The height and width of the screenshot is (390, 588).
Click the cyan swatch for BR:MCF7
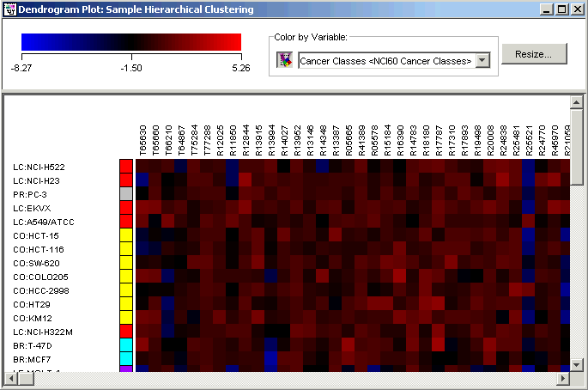pyautogui.click(x=126, y=359)
